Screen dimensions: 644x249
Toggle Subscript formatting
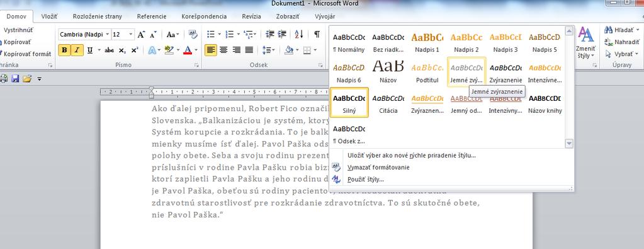122,50
